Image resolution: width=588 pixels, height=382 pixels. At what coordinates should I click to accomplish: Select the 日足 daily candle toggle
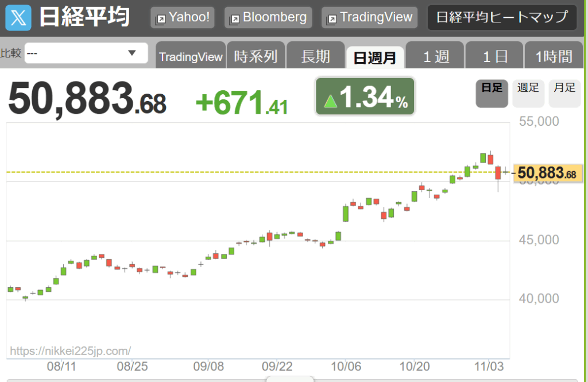point(492,94)
